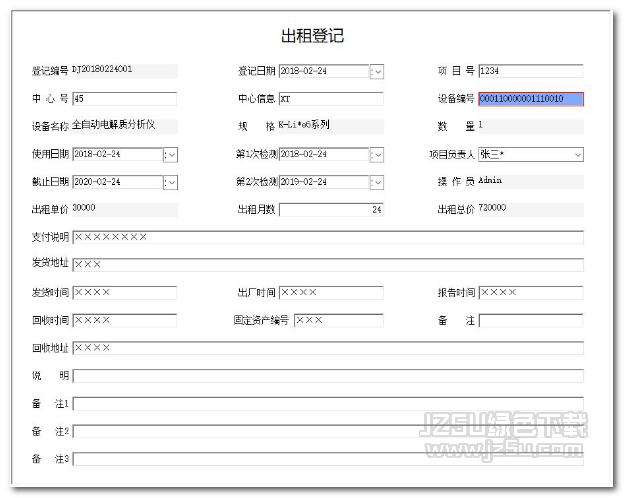
Task: Click the 发货时间 input field
Action: (x=125, y=293)
